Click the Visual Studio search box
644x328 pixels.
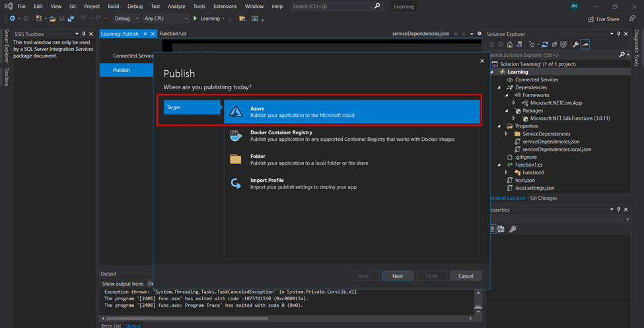pos(336,6)
